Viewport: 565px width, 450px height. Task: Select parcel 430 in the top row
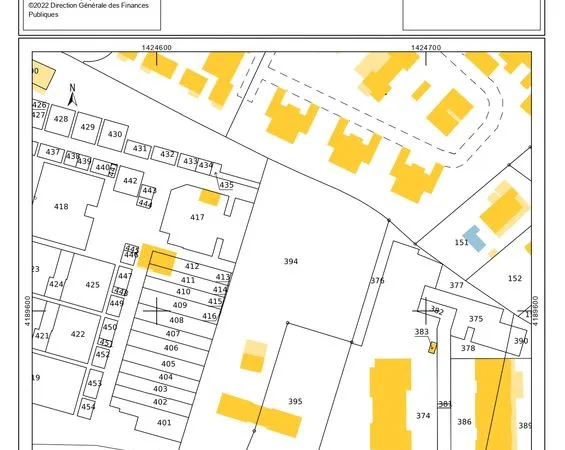115,134
